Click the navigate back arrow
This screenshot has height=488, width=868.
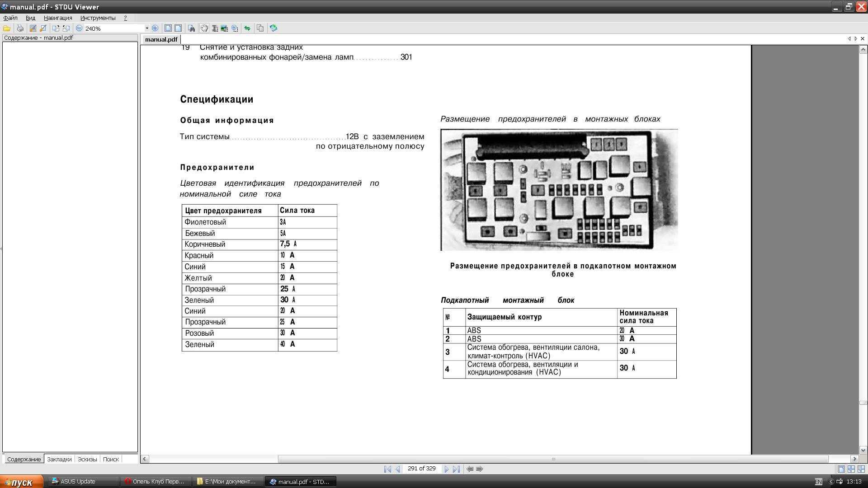tap(470, 469)
